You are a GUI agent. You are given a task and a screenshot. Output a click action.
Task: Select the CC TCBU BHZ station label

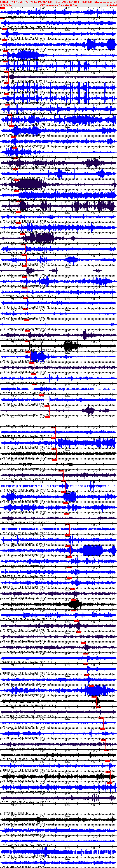(x=28, y=275)
